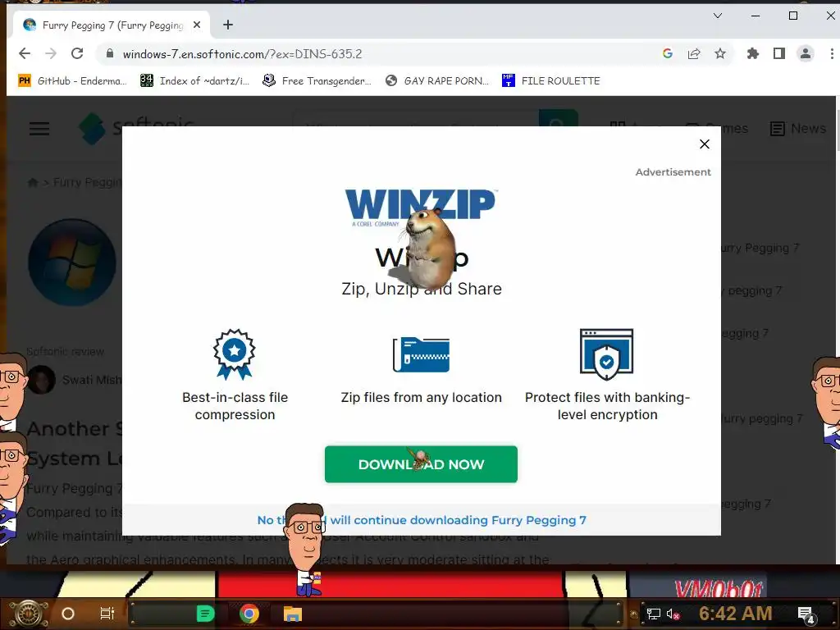Reload the page with the refresh icon
Viewport: 840px width, 630px height.
(x=77, y=53)
